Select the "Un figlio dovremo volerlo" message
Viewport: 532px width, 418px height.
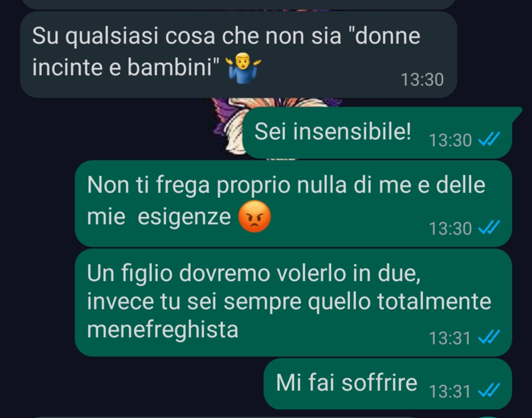pyautogui.click(x=293, y=302)
